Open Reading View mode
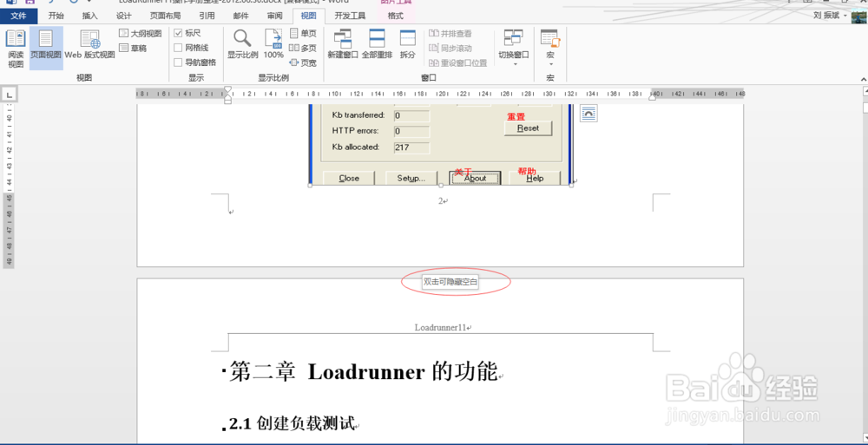This screenshot has width=868, height=445. pos(15,49)
